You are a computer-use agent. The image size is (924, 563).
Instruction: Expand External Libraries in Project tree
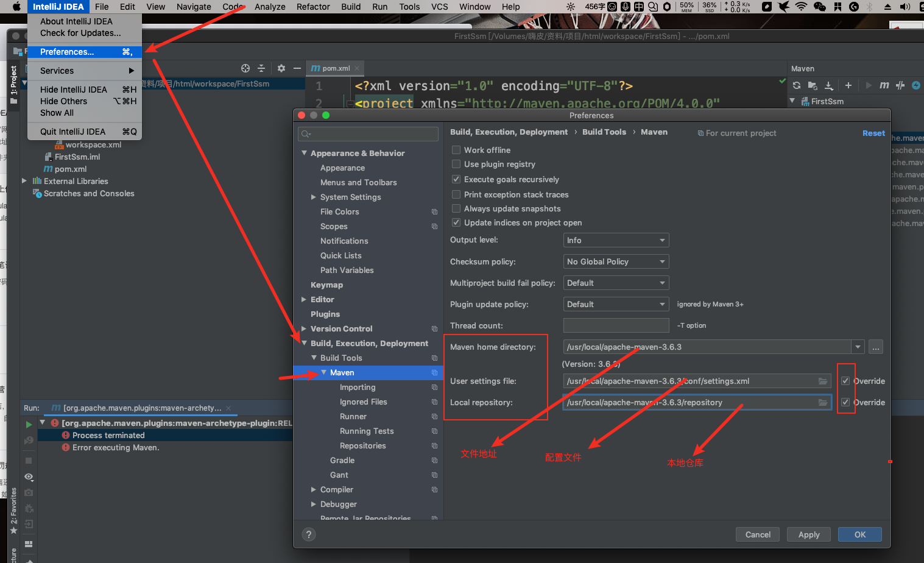24,181
